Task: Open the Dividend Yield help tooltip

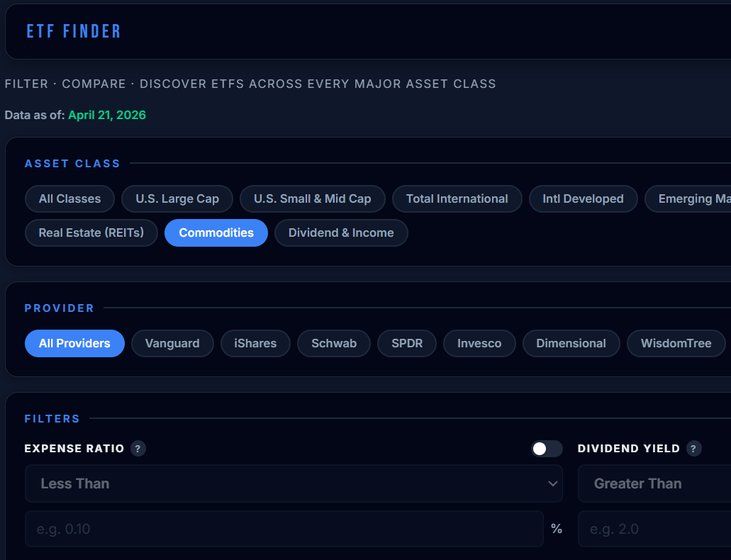Action: pyautogui.click(x=693, y=449)
